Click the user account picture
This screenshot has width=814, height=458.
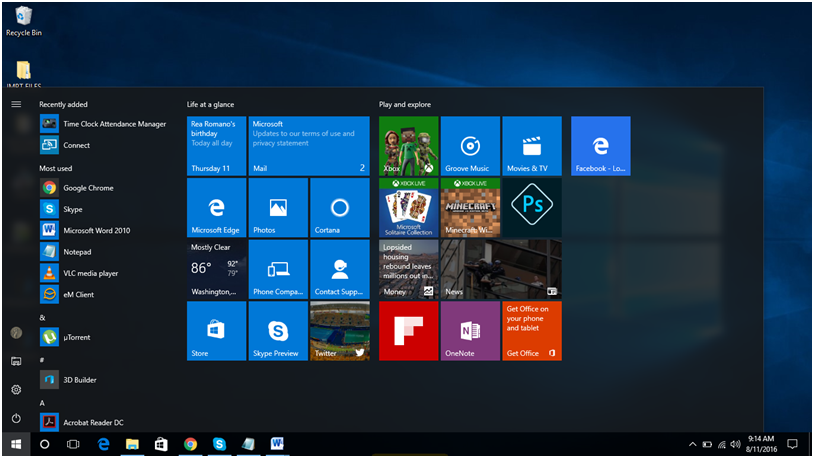[16, 333]
